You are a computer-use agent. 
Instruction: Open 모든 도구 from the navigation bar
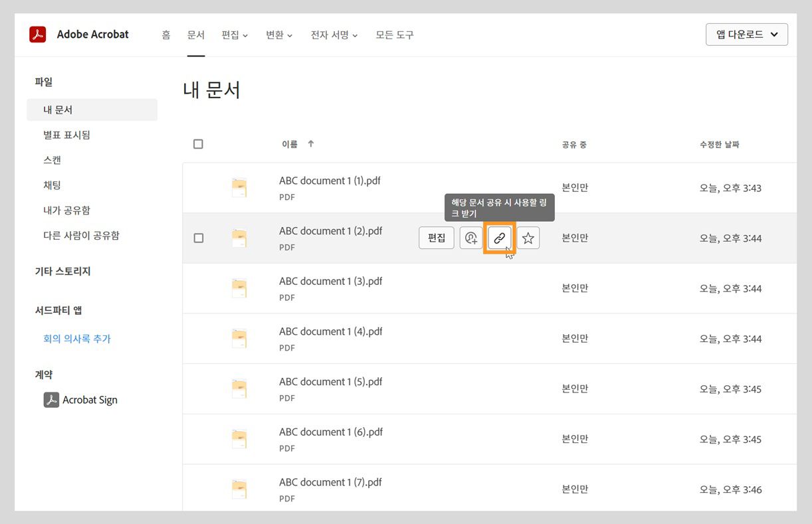click(394, 35)
